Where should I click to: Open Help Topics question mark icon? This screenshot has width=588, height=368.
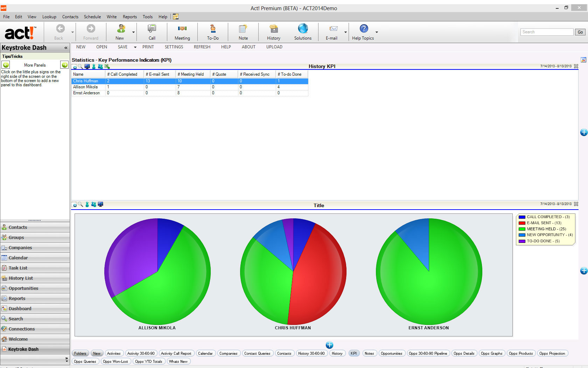click(x=364, y=28)
